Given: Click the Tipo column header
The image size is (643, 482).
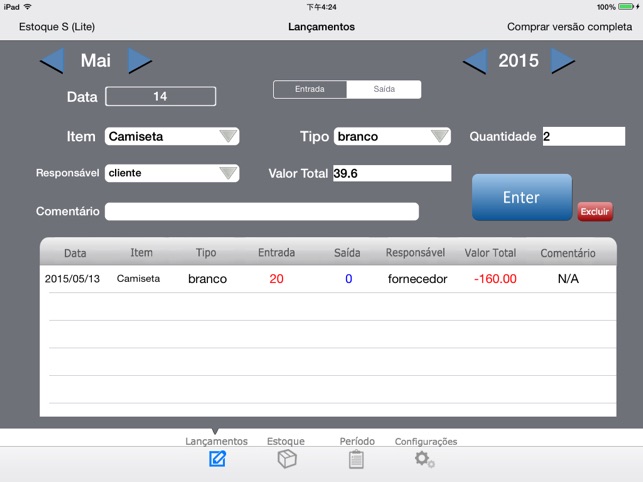Looking at the screenshot, I should click(x=206, y=253).
